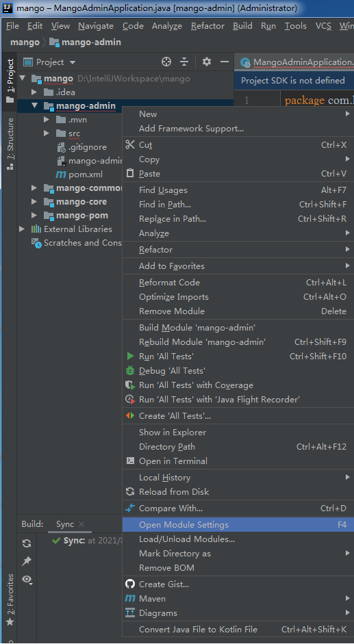
Task: Click the collapse all icon in Project panel
Action: coord(184,62)
